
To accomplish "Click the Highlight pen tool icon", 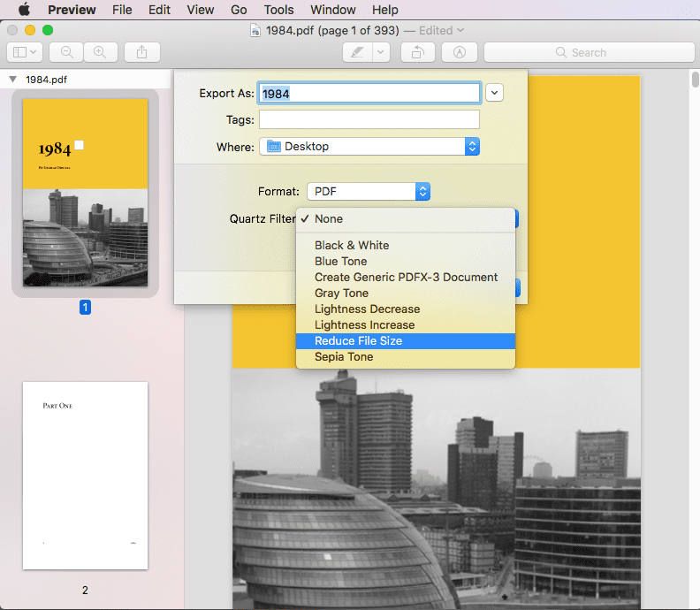I will 358,52.
